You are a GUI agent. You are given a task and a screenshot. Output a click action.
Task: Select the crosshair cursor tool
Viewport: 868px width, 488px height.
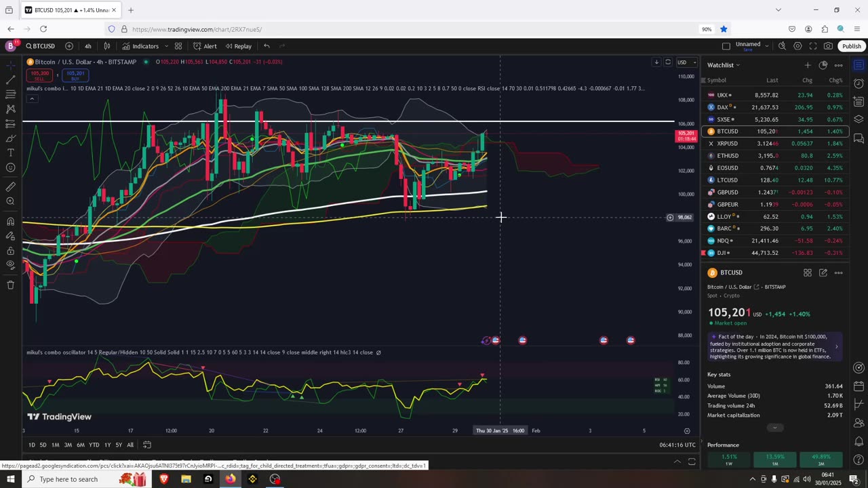(x=10, y=65)
